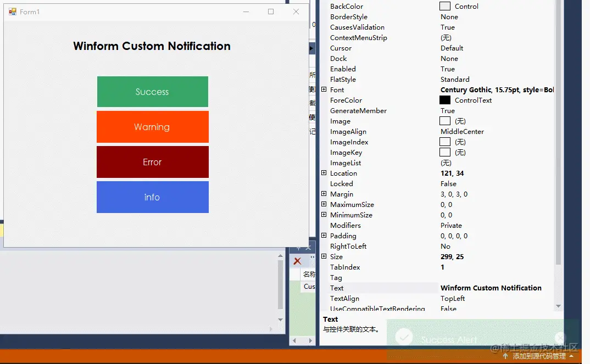The image size is (590, 364).
Task: Expand the Font property node
Action: (x=324, y=90)
